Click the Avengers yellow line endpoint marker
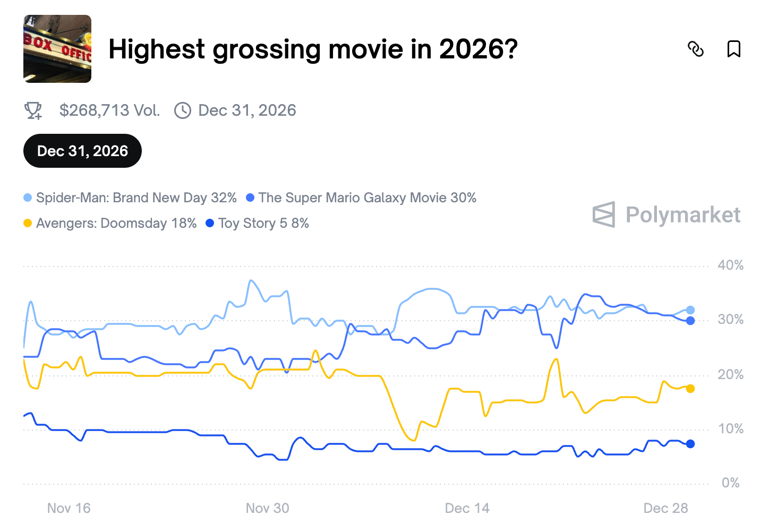The width and height of the screenshot is (769, 532). pyautogui.click(x=690, y=389)
